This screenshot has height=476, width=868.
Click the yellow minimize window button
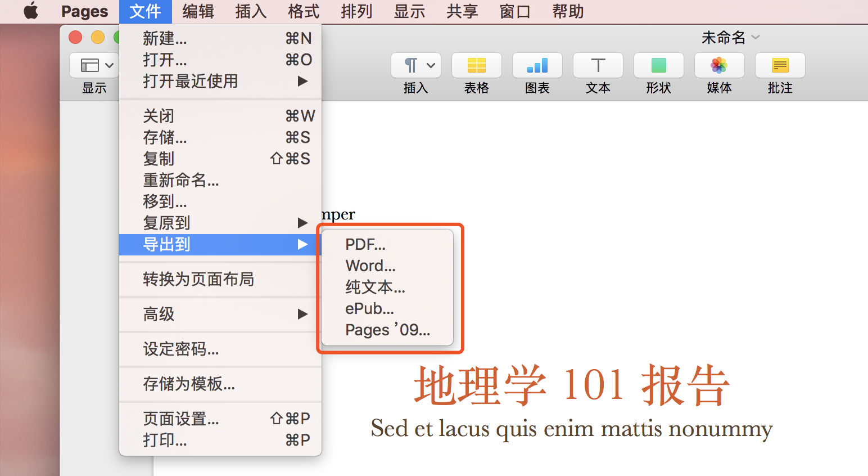[x=98, y=37]
